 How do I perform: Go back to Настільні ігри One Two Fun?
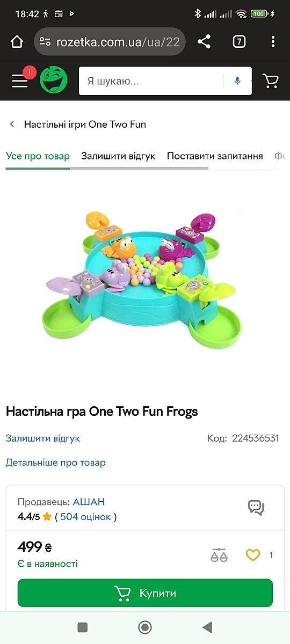coord(78,125)
